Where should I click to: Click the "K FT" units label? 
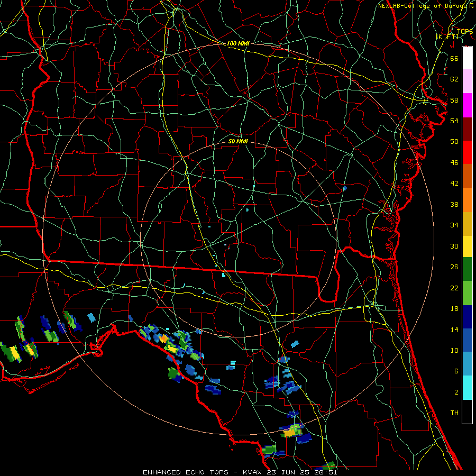[x=448, y=37]
